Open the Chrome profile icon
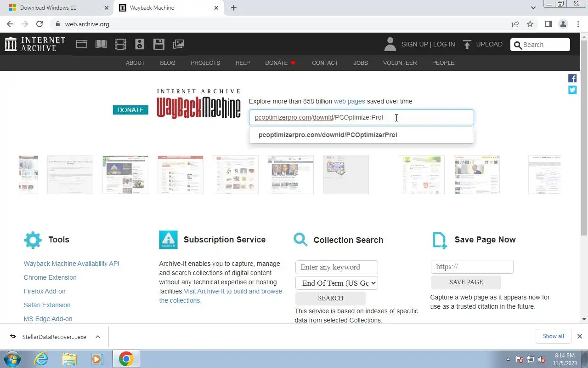 tap(563, 24)
